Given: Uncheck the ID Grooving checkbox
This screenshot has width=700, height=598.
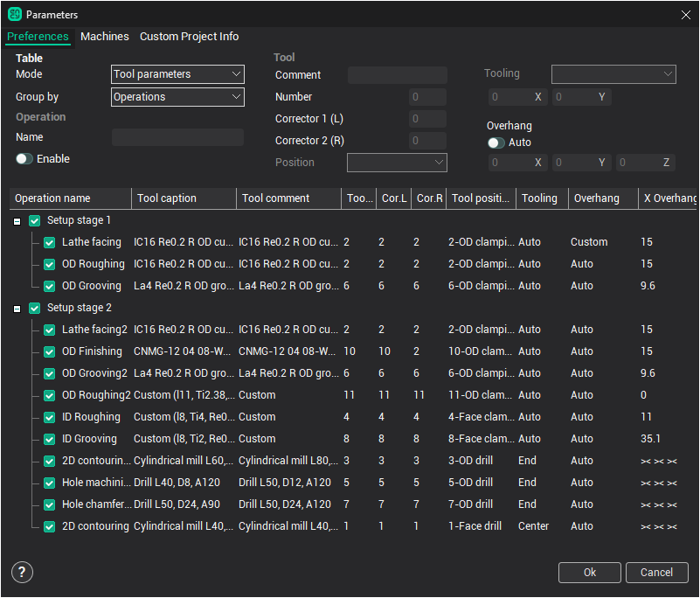Looking at the screenshot, I should [50, 439].
